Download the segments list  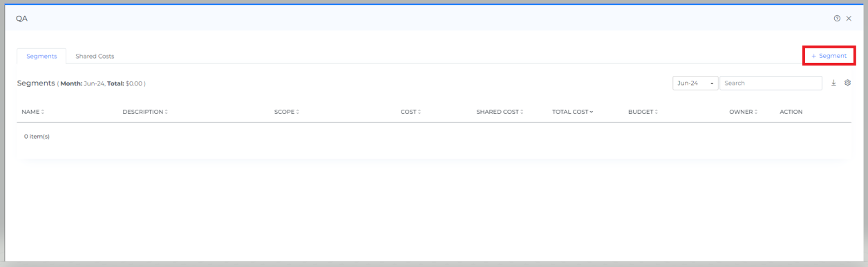[x=833, y=83]
